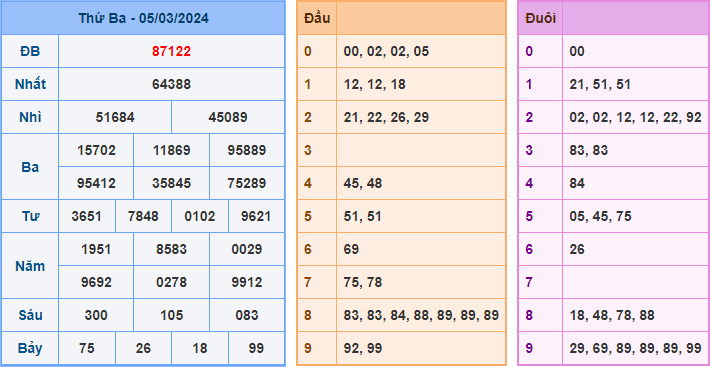Click the fifth prize number 0278
710x367 pixels.
click(171, 282)
